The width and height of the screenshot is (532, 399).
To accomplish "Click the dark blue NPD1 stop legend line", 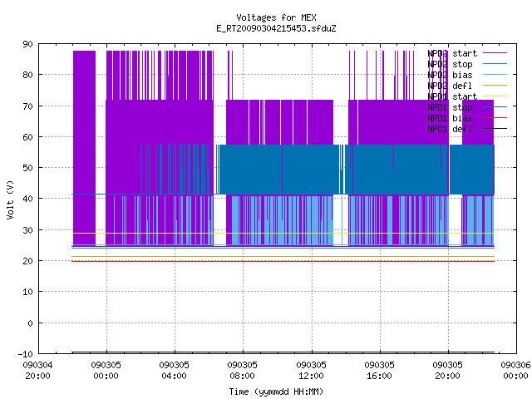I will click(495, 107).
